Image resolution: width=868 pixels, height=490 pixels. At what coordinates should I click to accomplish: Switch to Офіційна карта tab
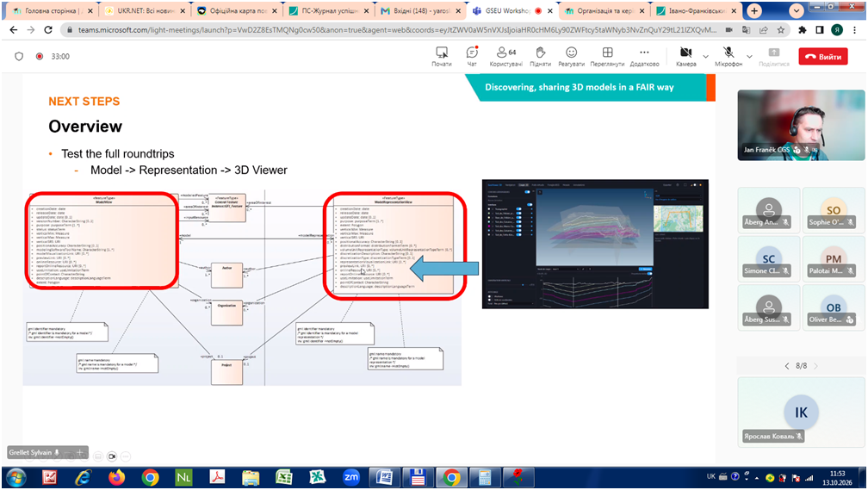pyautogui.click(x=238, y=10)
